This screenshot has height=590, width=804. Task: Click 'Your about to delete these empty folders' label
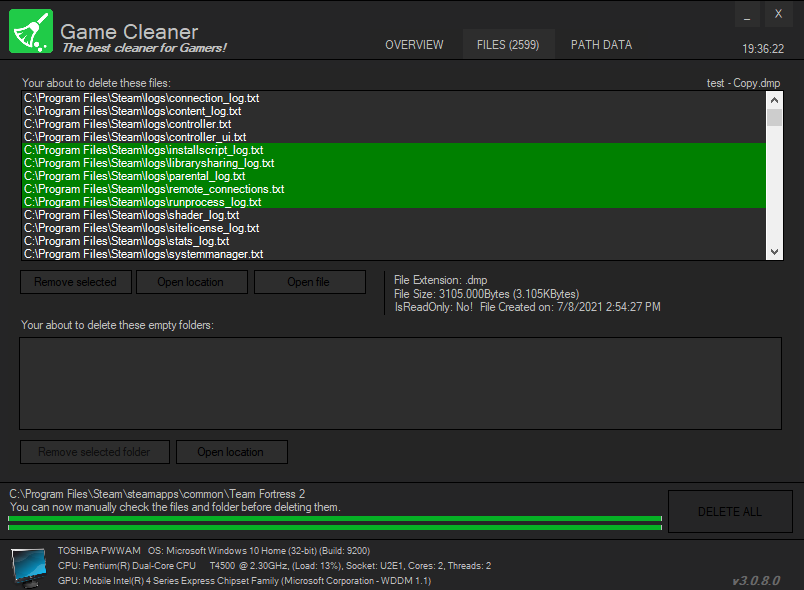[117, 325]
